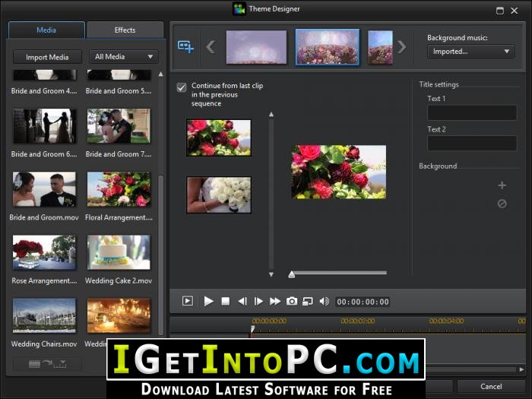Step to the previous frame
The height and width of the screenshot is (399, 532).
coord(242,301)
